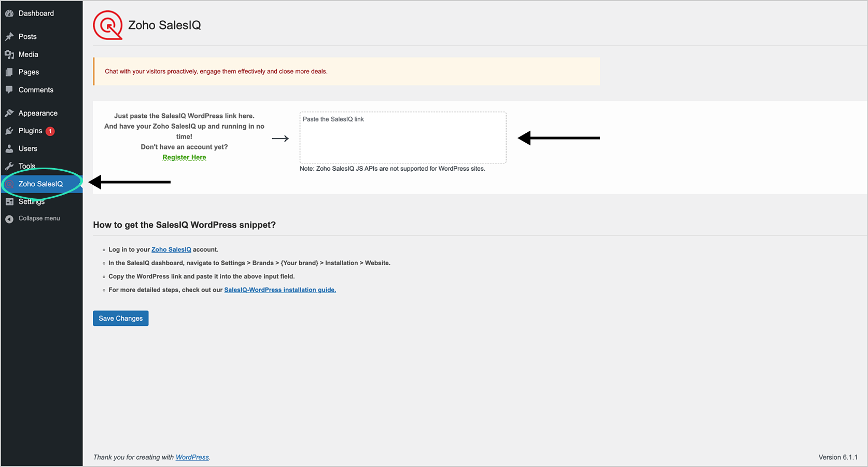Open the Zoho SalesIQ menu item
Image resolution: width=868 pixels, height=467 pixels.
click(x=40, y=184)
